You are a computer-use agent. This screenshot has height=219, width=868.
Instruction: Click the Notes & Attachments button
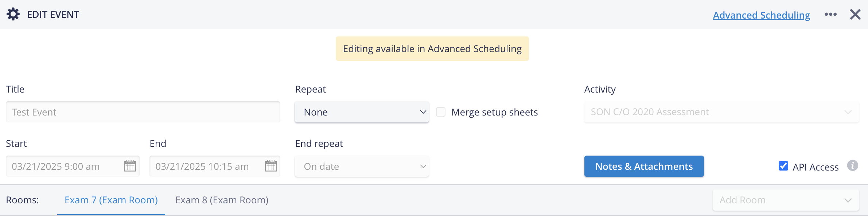644,166
